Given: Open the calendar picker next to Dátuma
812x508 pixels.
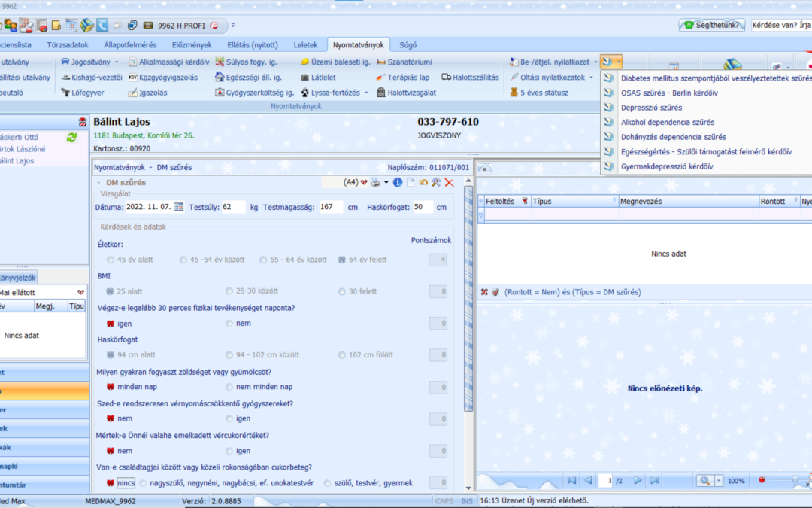Looking at the screenshot, I should [x=178, y=207].
